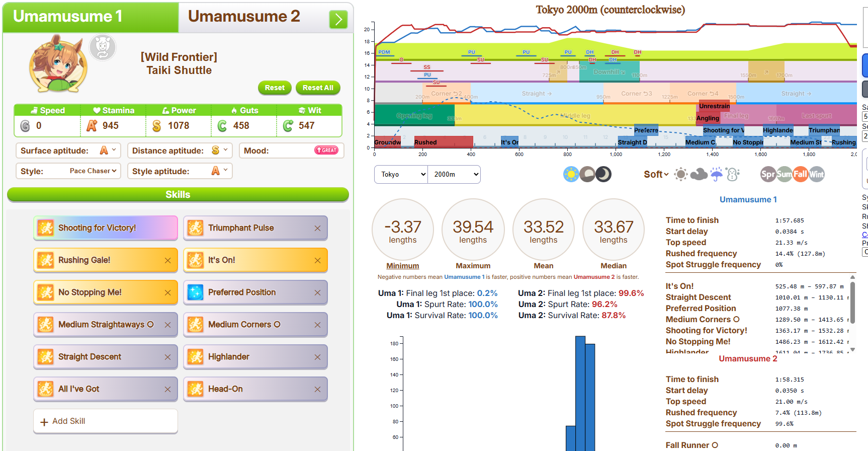This screenshot has width=868, height=451.
Task: Click the Add Skill button
Action: 106,421
